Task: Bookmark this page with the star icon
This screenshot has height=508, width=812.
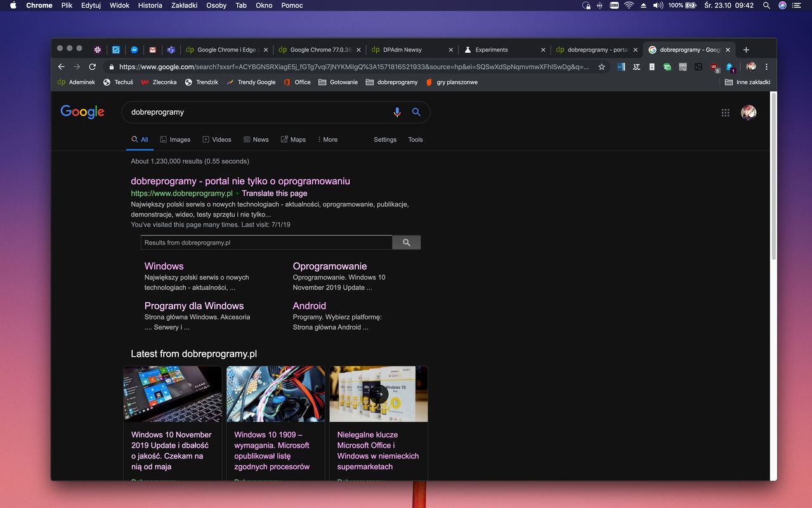Action: pos(601,67)
